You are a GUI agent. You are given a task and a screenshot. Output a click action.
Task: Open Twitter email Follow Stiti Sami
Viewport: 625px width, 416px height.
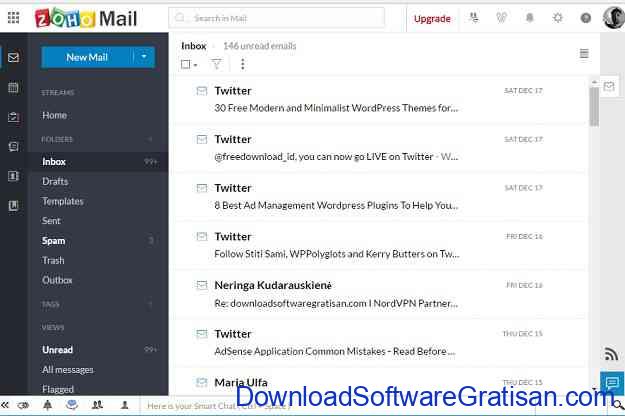point(381,245)
